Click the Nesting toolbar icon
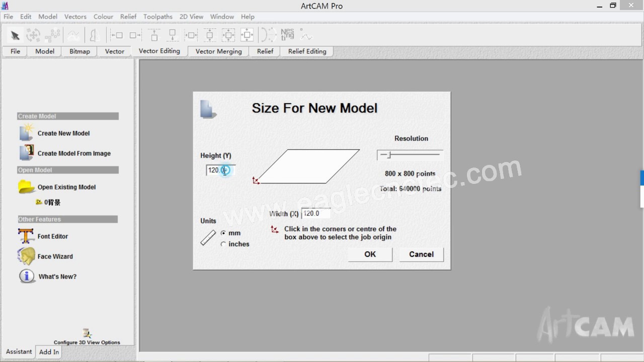 287,35
